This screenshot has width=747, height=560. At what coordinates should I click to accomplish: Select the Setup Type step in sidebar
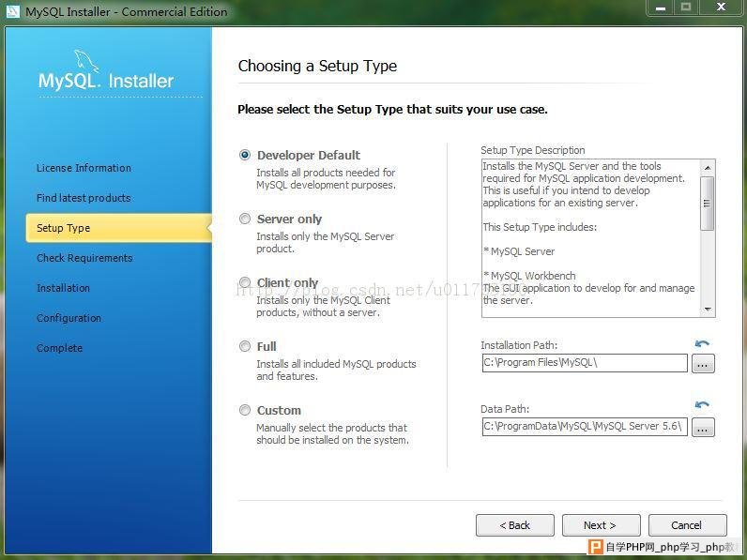[118, 228]
